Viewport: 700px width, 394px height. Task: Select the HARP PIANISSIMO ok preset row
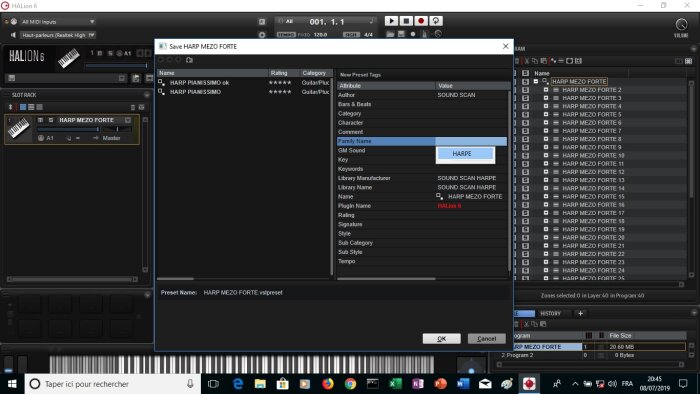(x=244, y=83)
